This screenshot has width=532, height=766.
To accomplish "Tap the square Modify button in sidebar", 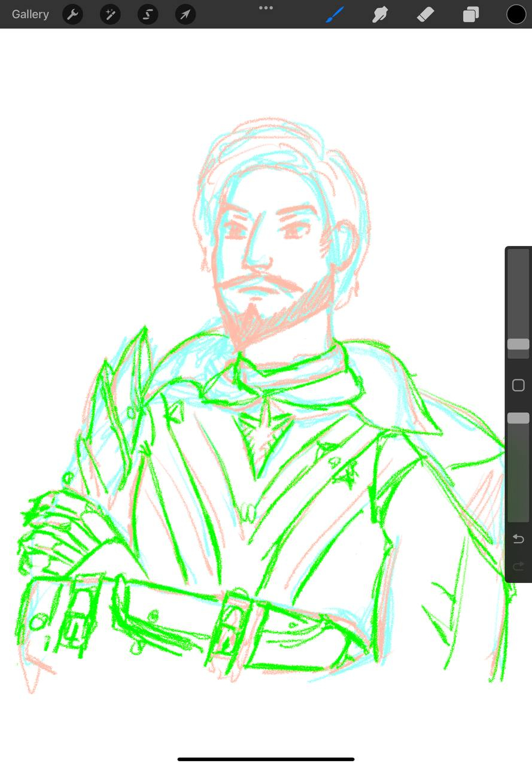I will point(518,385).
